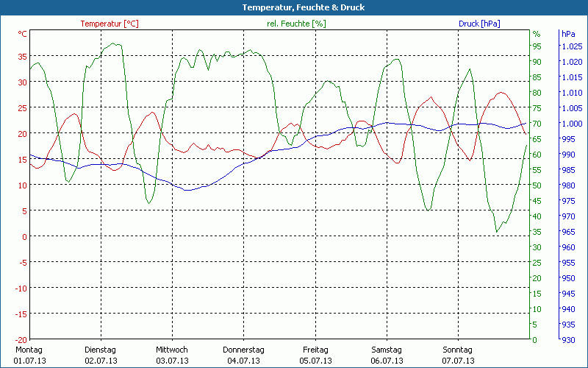Click the '1.000' pressure axis value

pos(572,124)
